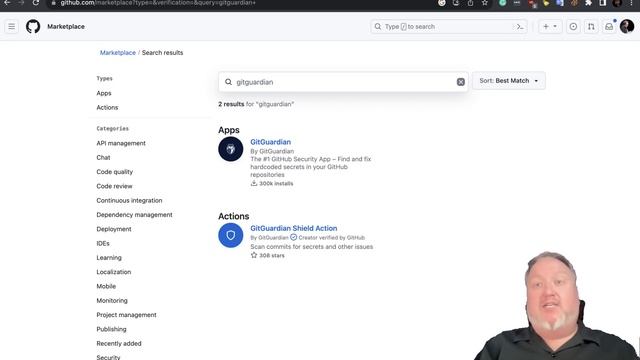Click the star icon beside 308 stars
This screenshot has width=640, height=360.
point(254,255)
